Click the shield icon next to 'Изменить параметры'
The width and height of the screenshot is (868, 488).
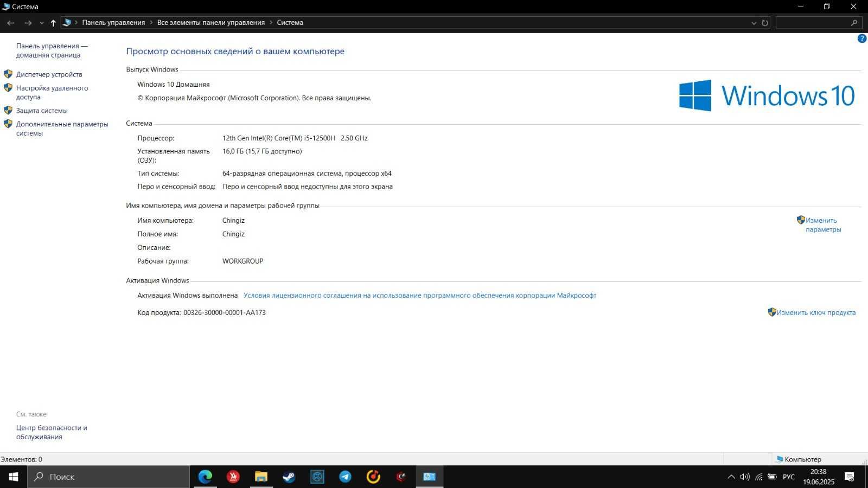[x=801, y=220]
